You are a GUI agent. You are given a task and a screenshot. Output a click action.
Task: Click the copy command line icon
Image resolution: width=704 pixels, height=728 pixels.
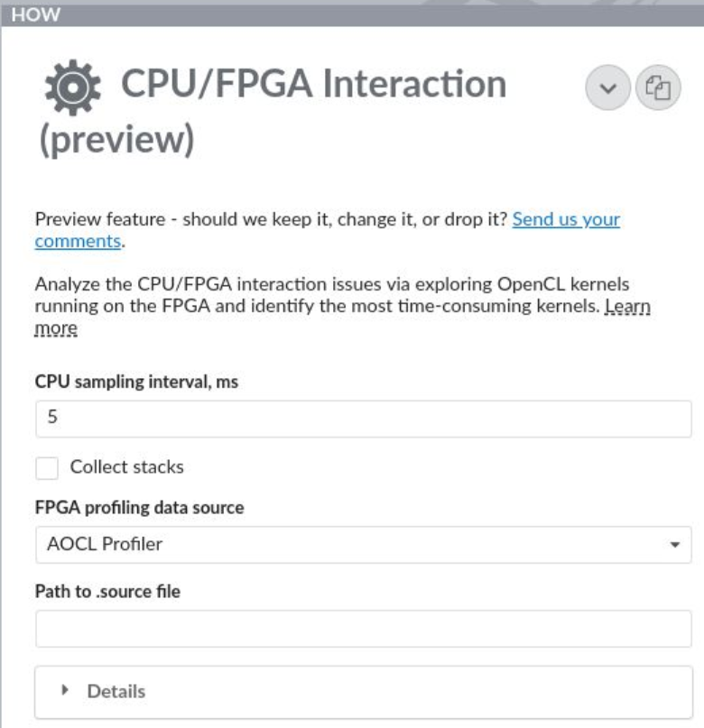point(659,88)
